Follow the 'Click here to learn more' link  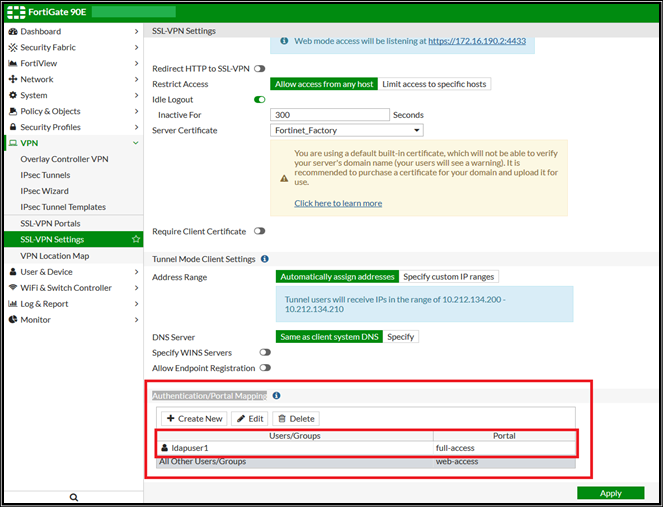(338, 203)
